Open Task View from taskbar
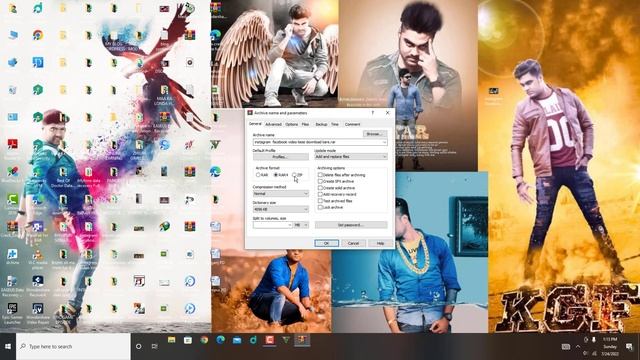 coord(155,347)
